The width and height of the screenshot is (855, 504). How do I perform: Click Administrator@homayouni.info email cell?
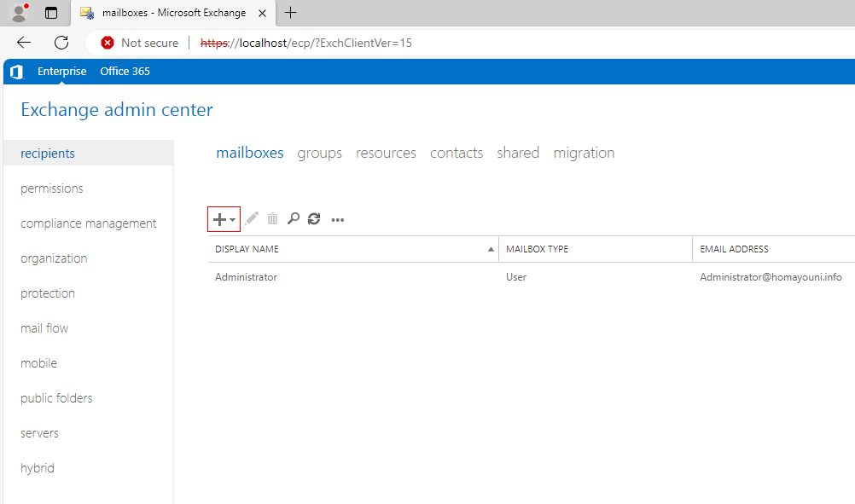click(x=771, y=277)
